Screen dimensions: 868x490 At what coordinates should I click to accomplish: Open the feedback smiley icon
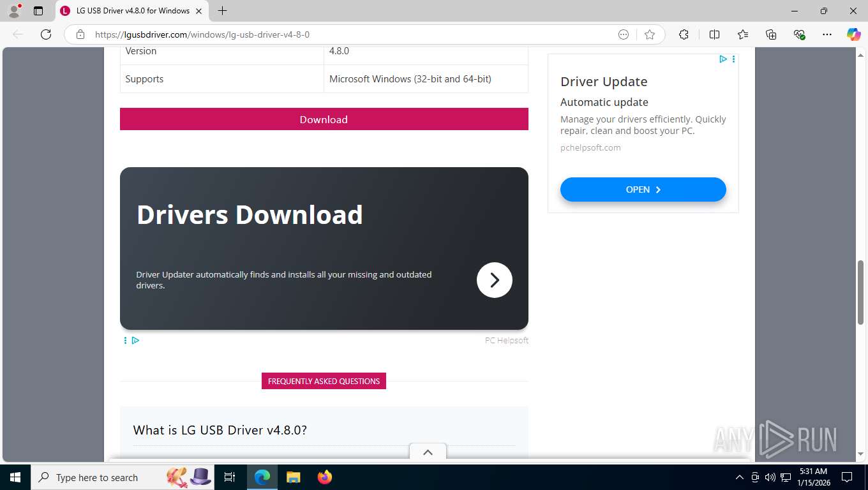tap(624, 34)
